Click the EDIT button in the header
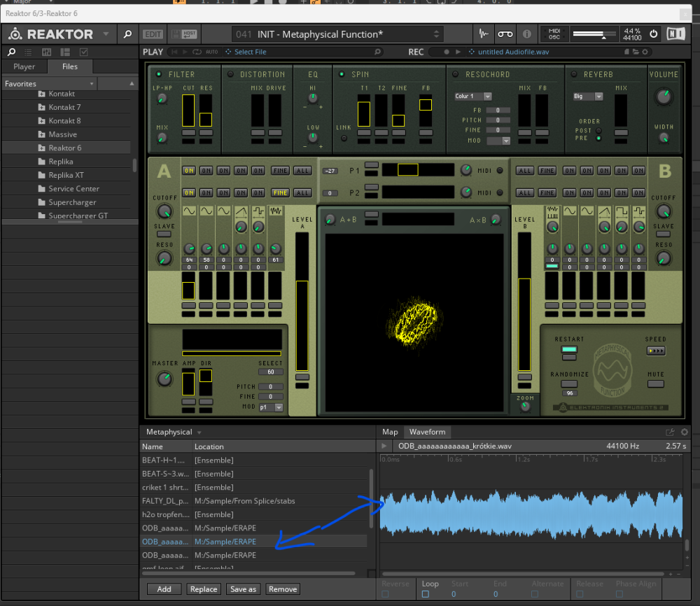700x606 pixels. click(153, 34)
